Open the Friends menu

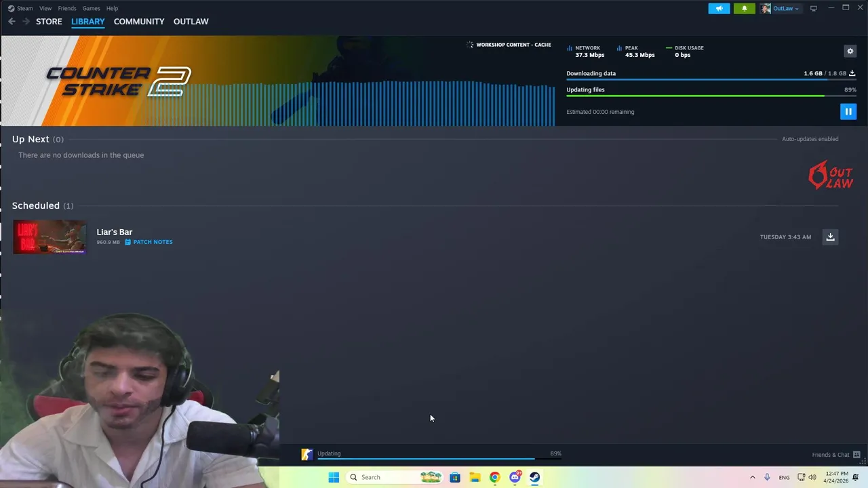[x=67, y=8]
